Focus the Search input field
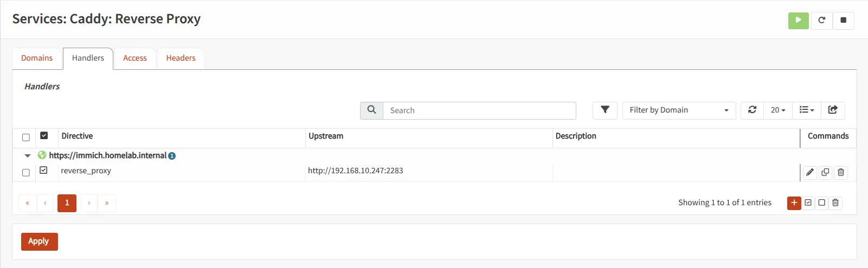868x268 pixels. tap(479, 110)
